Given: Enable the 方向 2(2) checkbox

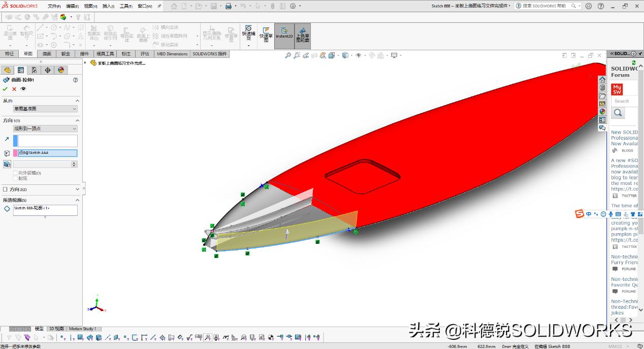Looking at the screenshot, I should click(x=5, y=189).
